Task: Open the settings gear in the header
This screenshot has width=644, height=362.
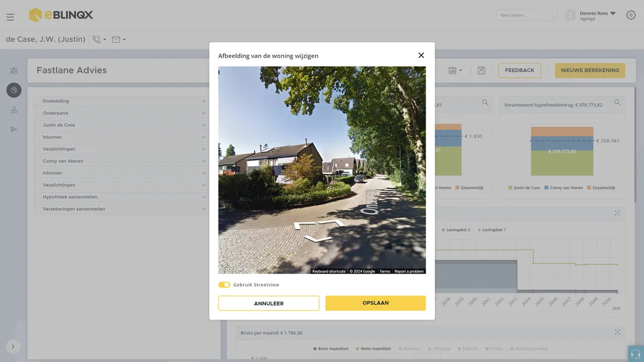Action: click(x=631, y=15)
